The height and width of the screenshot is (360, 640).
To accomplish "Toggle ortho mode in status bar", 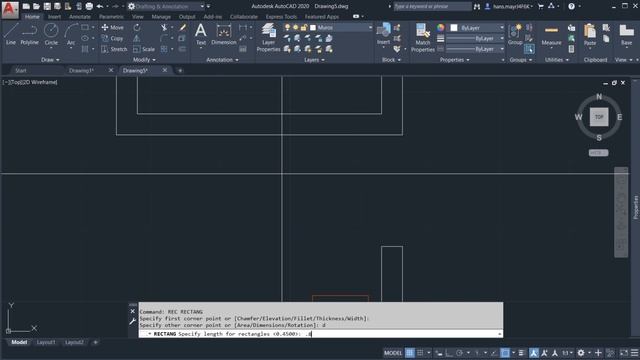I will (x=449, y=353).
